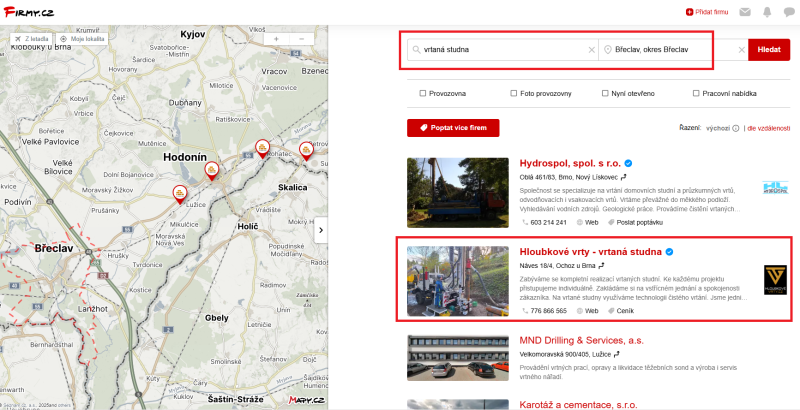Open the Hydrospol company logo
Image resolution: width=800 pixels, height=410 pixels.
pyautogui.click(x=776, y=188)
